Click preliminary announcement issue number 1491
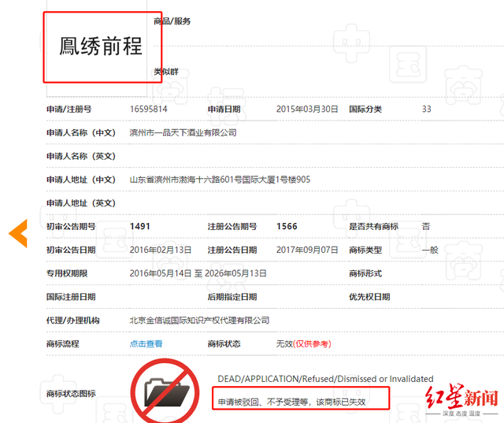The image size is (504, 423). tap(140, 226)
